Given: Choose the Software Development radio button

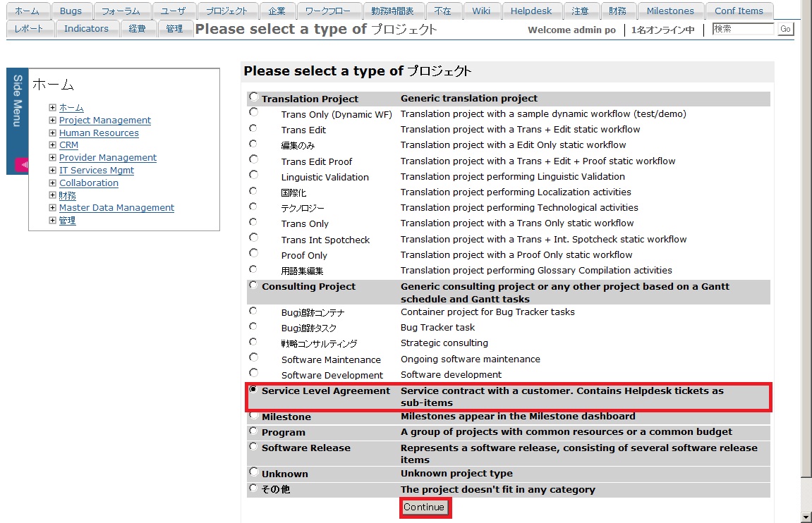Looking at the screenshot, I should (253, 372).
